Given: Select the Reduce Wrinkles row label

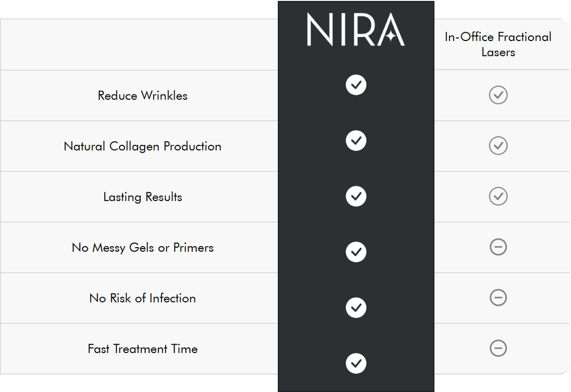Looking at the screenshot, I should click(x=143, y=96).
